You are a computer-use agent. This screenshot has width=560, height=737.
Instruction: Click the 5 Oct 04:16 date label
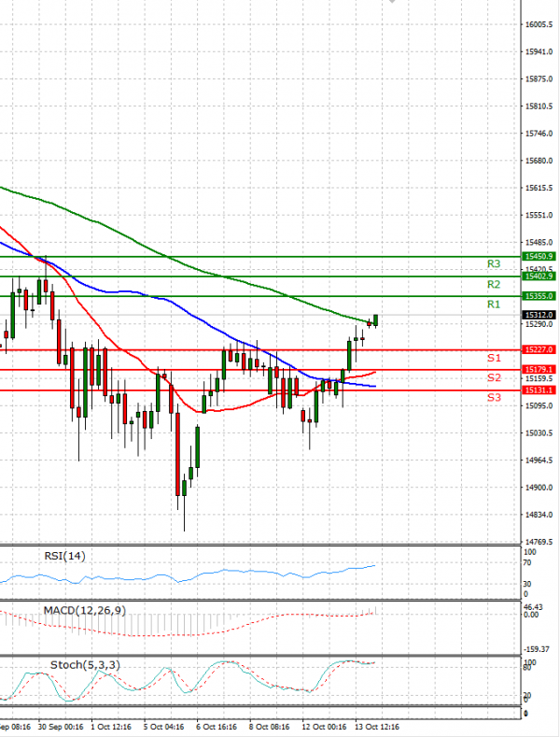163,727
